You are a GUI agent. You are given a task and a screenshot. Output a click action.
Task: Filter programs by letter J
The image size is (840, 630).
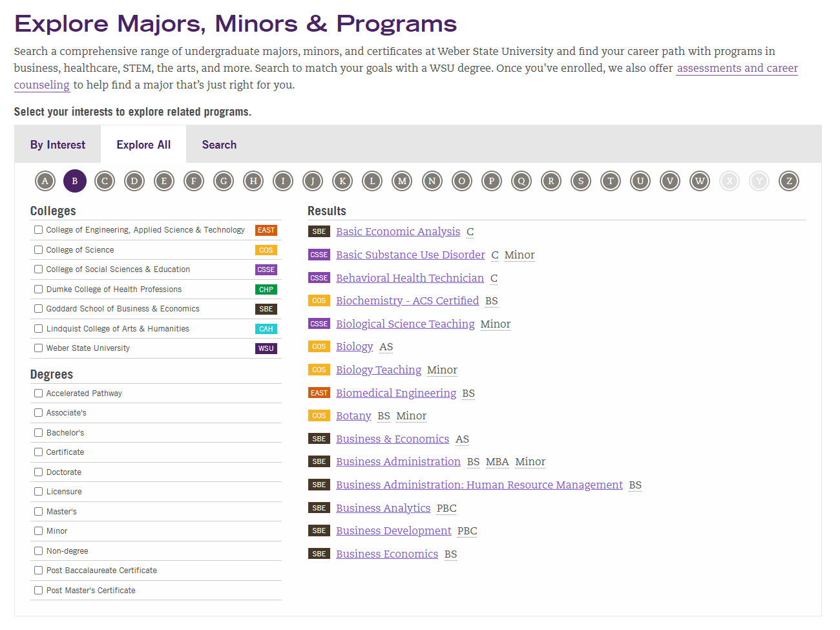click(313, 181)
